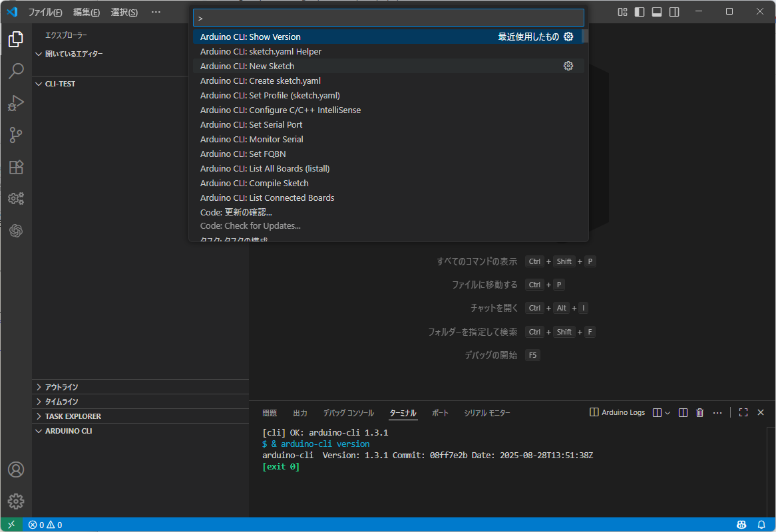Click the Accounts icon in activity bar
Viewport: 776px width, 532px height.
[x=16, y=469]
